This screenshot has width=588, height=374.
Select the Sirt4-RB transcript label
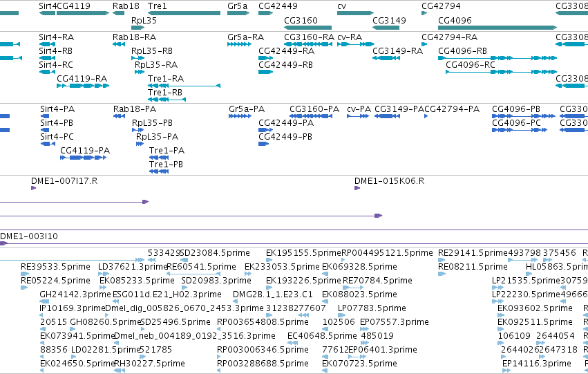(x=55, y=51)
